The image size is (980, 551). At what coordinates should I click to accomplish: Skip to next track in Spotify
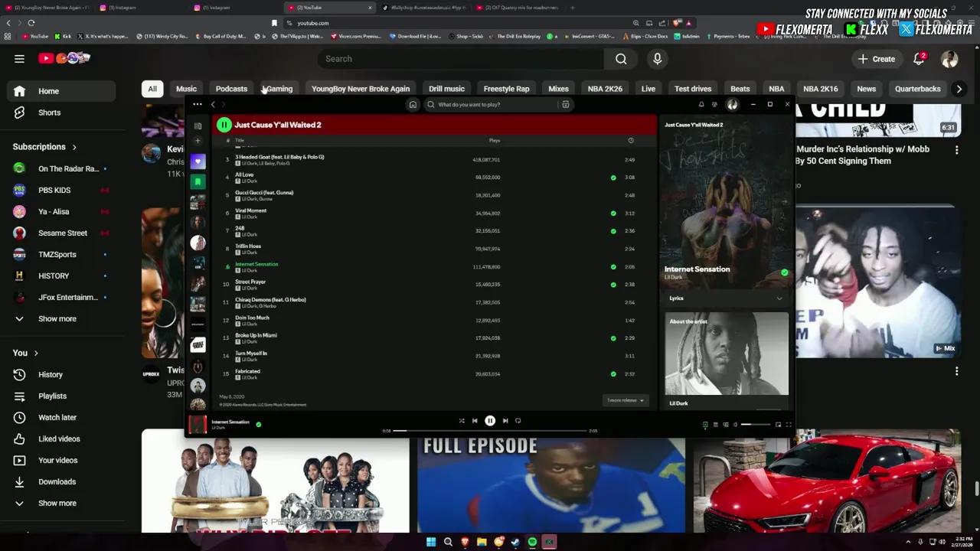pyautogui.click(x=505, y=421)
